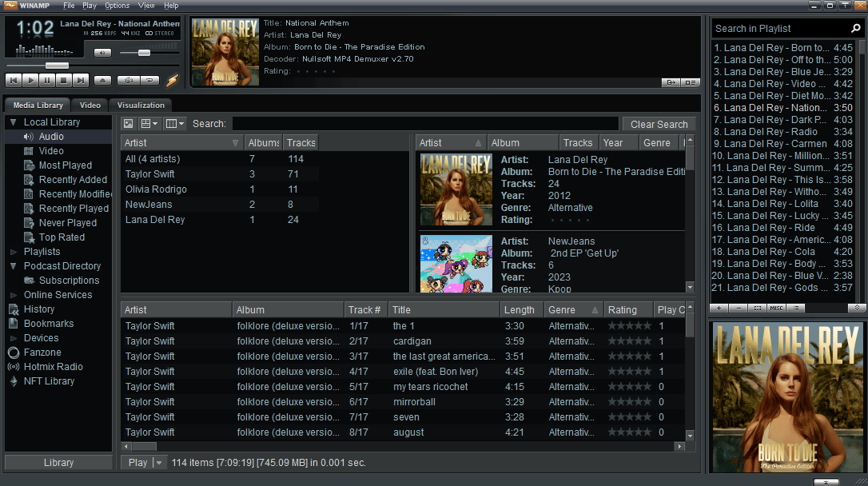Viewport: 868px width, 486px height.
Task: Open the columns configuration dropdown
Action: (x=175, y=123)
